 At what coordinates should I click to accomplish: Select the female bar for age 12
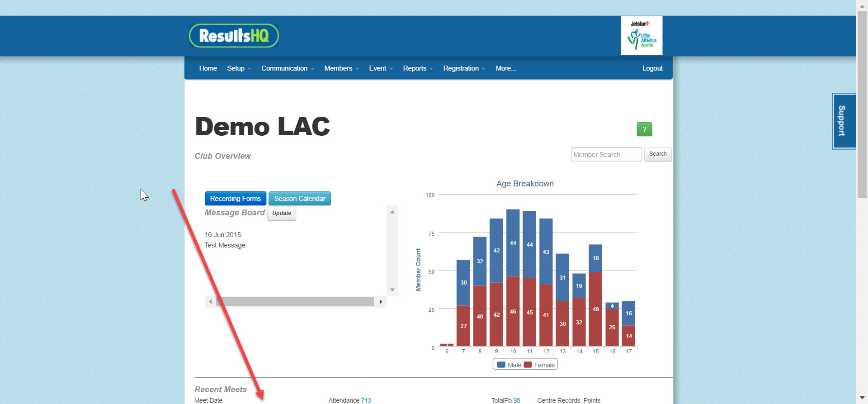click(x=546, y=315)
